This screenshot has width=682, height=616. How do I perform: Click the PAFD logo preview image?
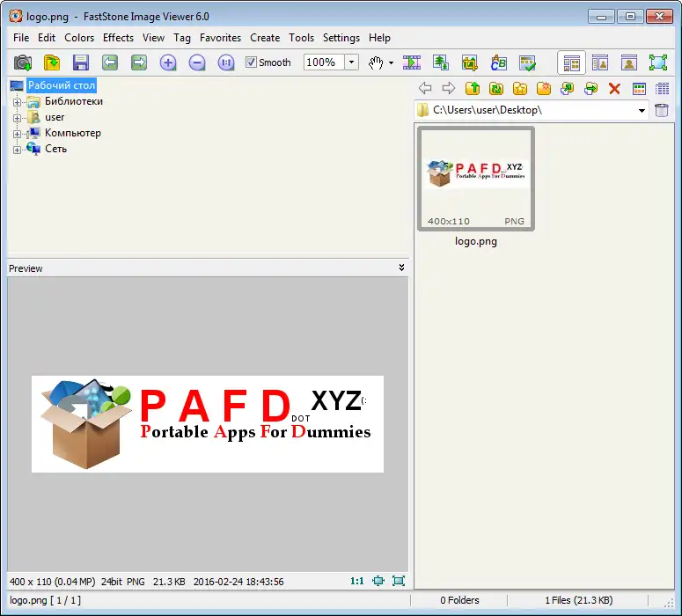point(208,424)
